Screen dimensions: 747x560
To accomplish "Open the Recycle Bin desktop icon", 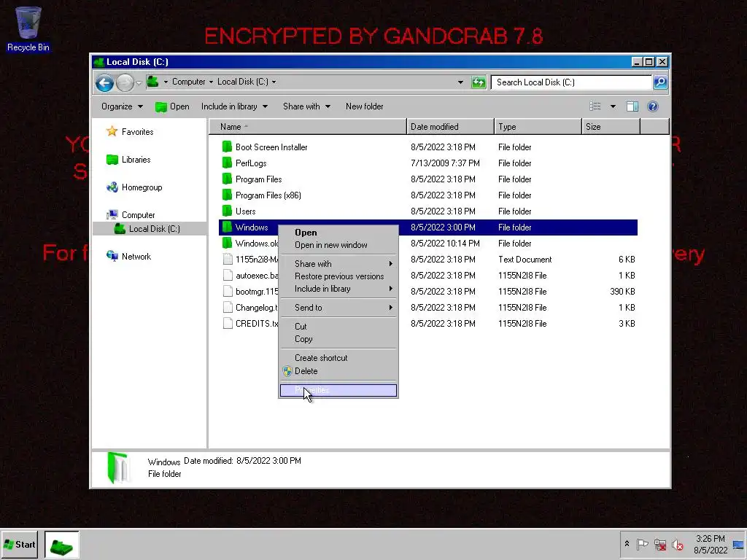I will 28,28.
